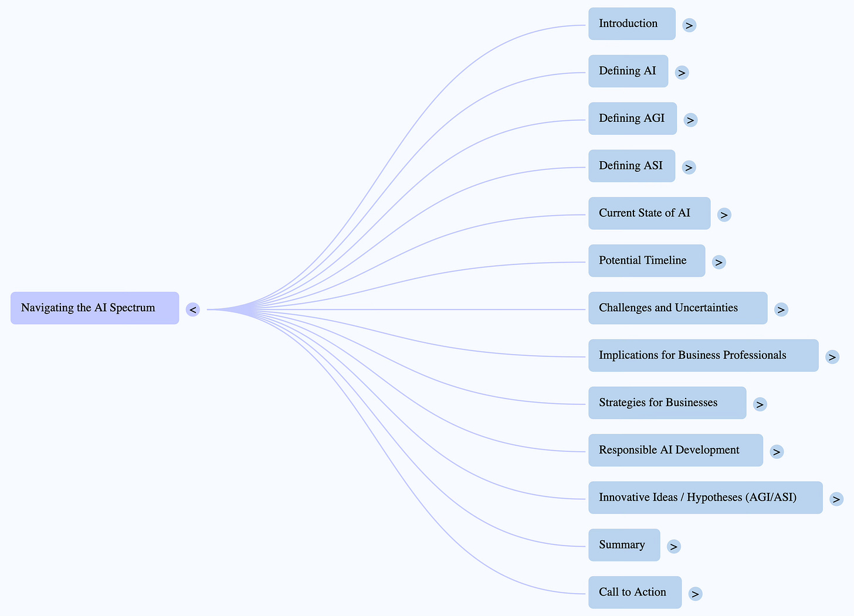Expand the Defining ASI branch
Viewport: 854px width, 616px height.
pyautogui.click(x=689, y=168)
